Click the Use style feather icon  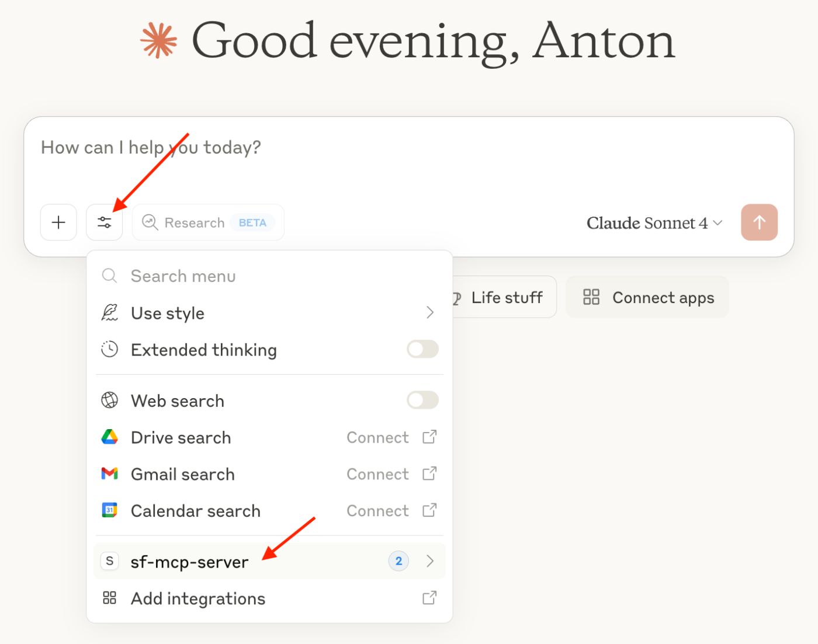point(110,313)
